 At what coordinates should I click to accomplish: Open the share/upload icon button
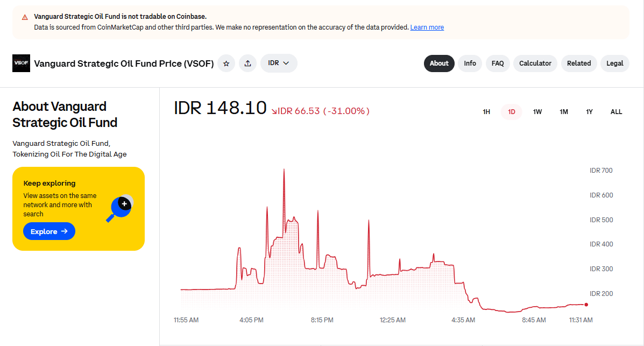pyautogui.click(x=247, y=63)
